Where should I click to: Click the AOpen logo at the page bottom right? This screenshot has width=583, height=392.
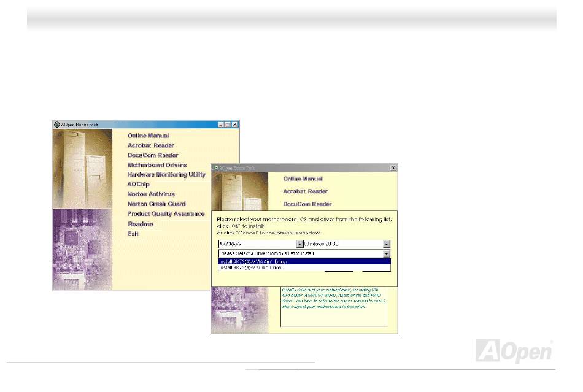514,352
